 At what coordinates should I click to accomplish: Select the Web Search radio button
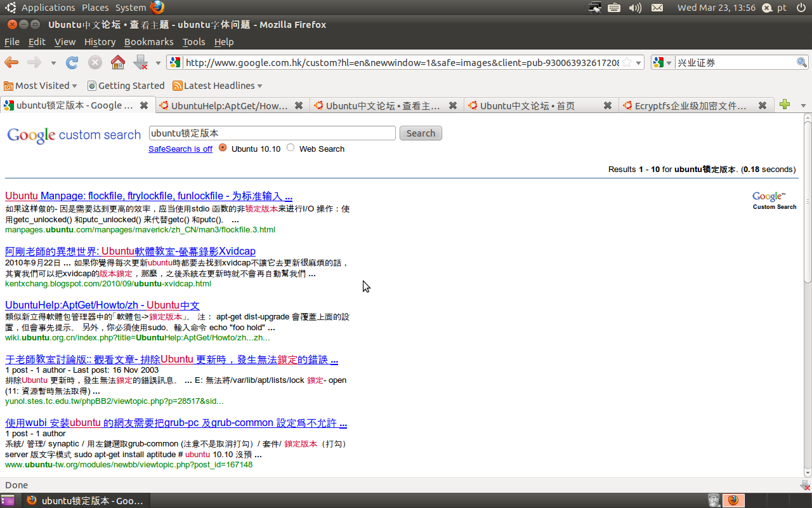(x=291, y=147)
